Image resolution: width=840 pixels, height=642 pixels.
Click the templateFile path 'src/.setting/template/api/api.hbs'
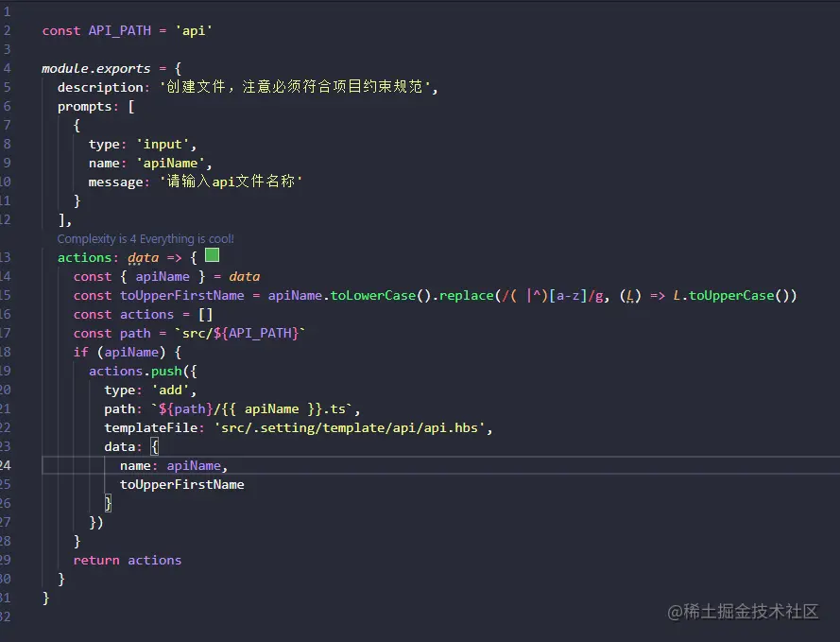[x=353, y=427]
